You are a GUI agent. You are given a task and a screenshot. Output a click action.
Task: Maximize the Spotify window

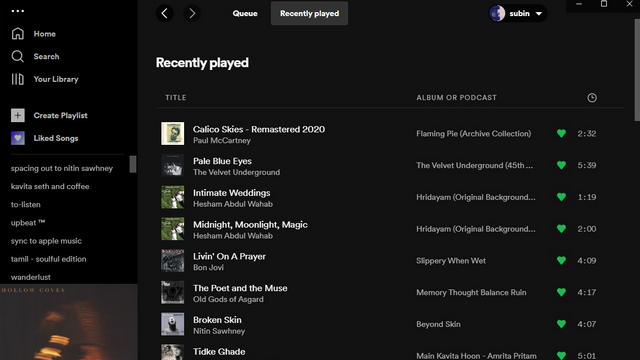tap(604, 4)
